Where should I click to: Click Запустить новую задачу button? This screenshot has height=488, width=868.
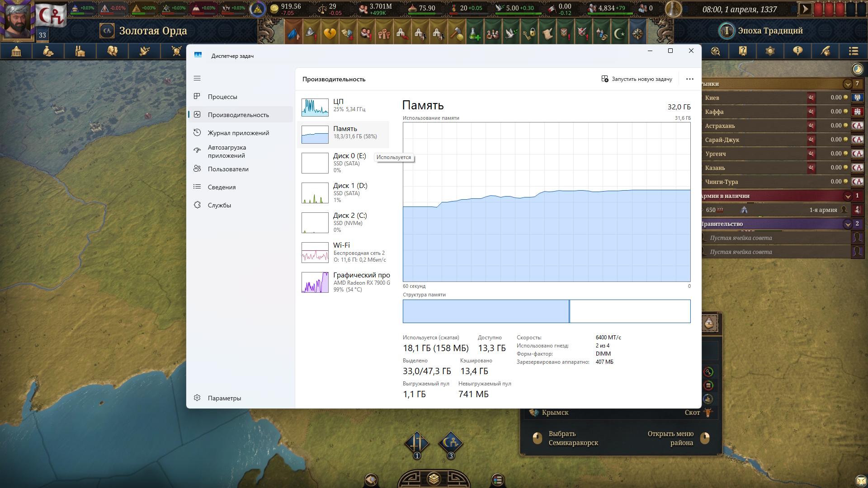point(637,79)
